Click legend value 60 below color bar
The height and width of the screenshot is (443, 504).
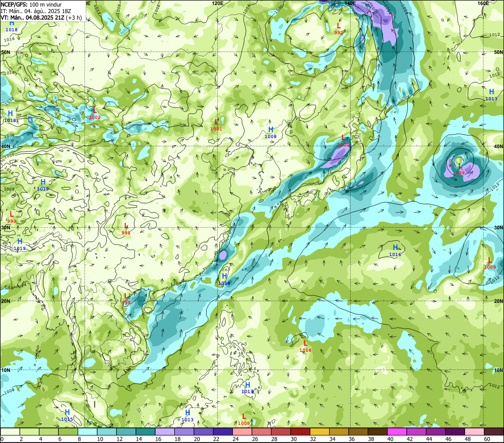487,439
